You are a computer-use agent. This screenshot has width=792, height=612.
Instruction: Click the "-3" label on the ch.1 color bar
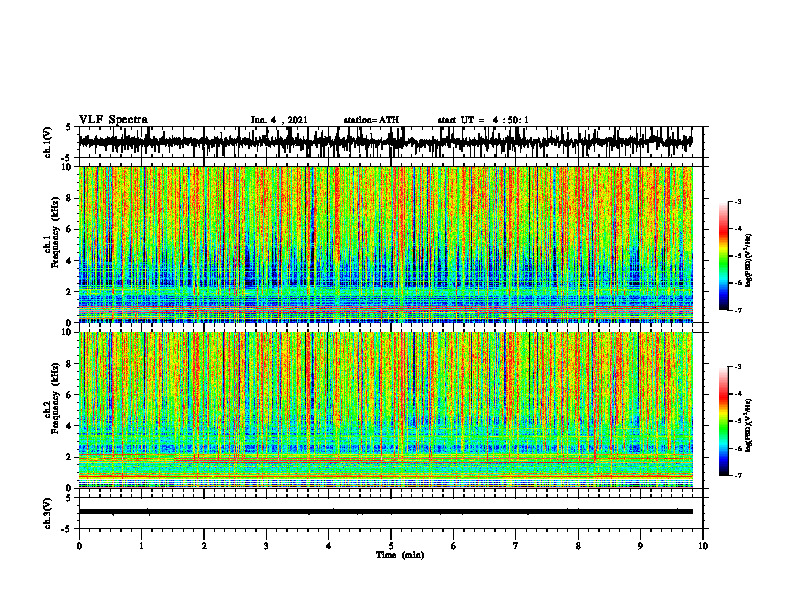tap(737, 202)
